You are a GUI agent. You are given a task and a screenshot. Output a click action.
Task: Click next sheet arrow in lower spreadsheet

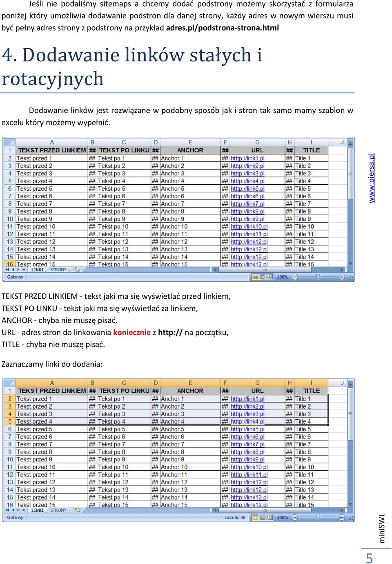tap(18, 510)
